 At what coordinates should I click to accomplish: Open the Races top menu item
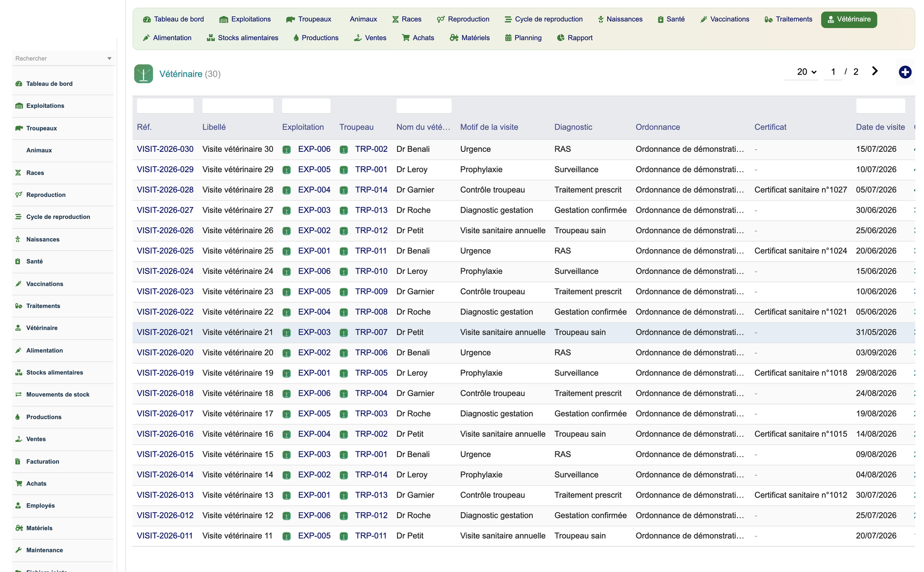(x=407, y=19)
